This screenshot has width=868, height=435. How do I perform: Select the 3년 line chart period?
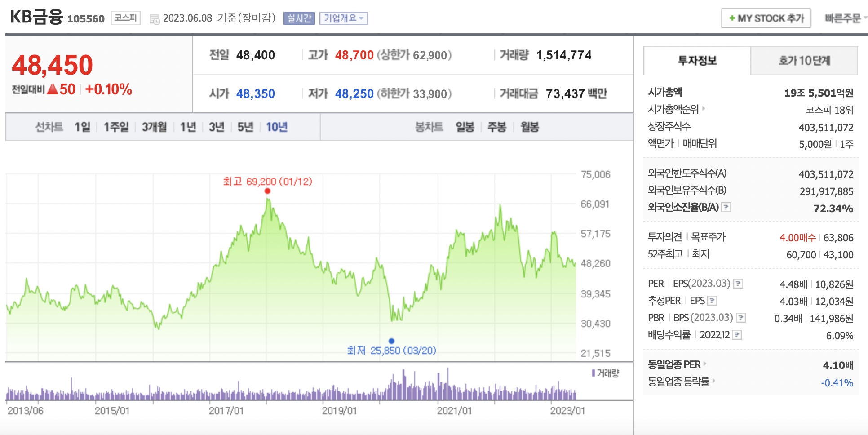217,127
